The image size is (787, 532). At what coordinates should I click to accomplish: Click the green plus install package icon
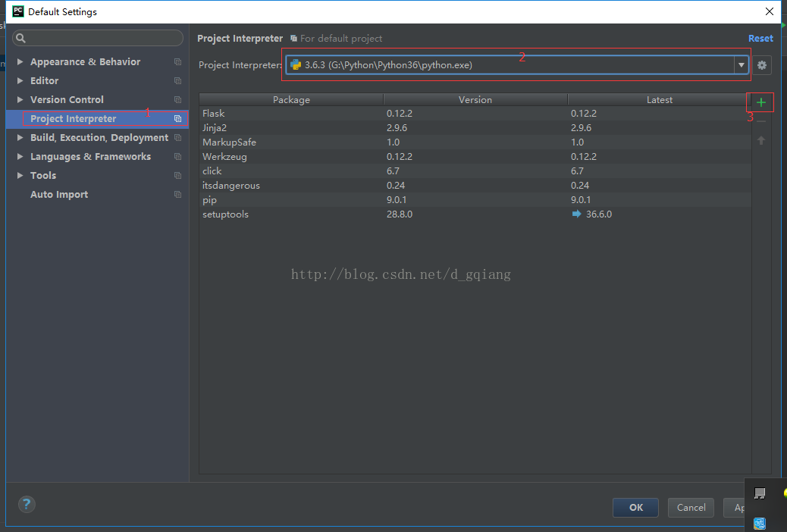pyautogui.click(x=761, y=102)
